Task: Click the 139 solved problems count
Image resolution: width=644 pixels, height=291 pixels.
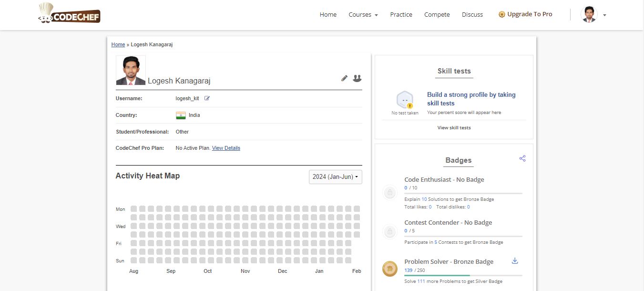Action: (409, 270)
